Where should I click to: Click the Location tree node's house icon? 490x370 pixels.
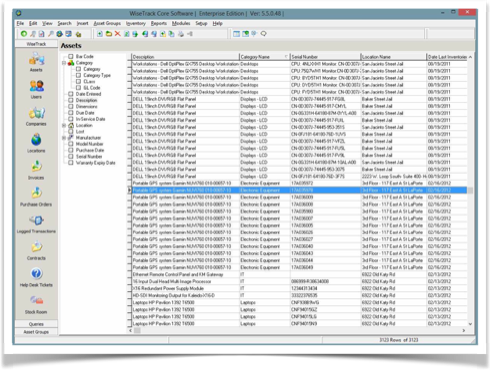click(71, 125)
